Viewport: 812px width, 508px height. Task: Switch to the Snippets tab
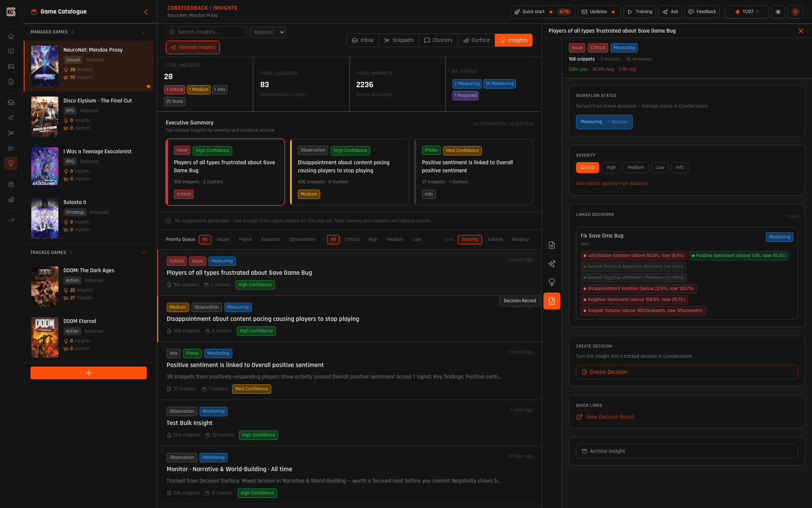399,40
